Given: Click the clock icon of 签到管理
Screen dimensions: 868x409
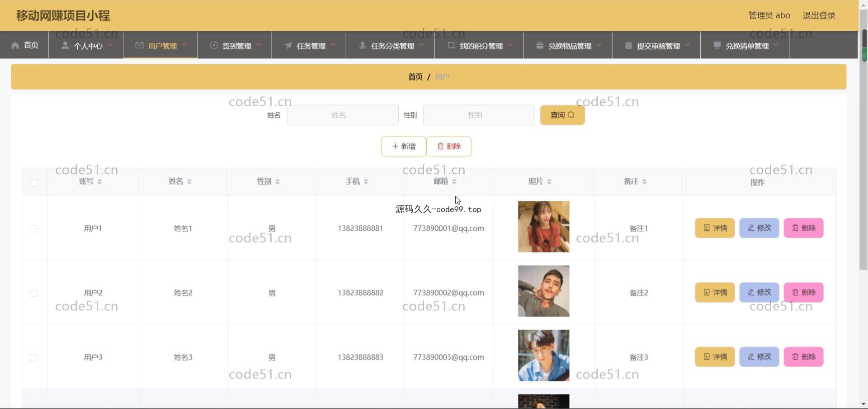Looking at the screenshot, I should pos(214,45).
